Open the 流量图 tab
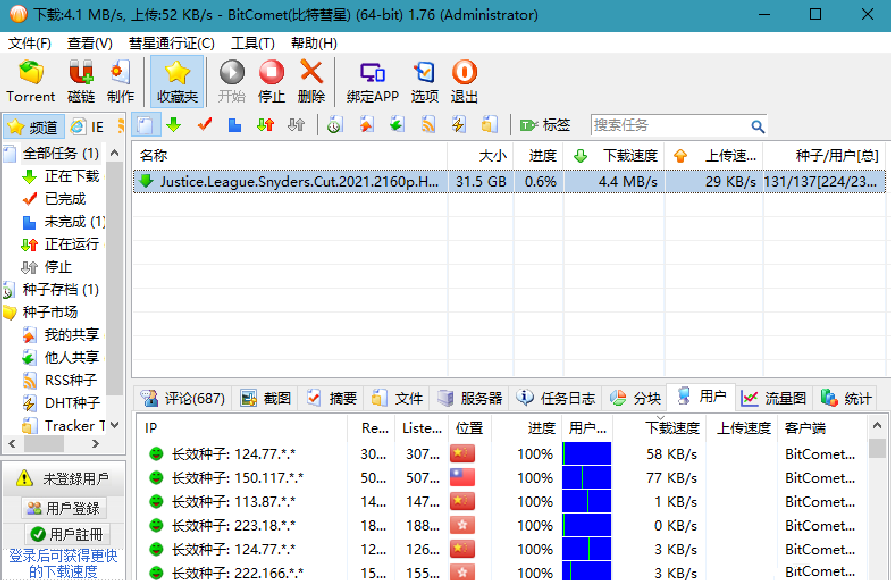 [x=774, y=399]
